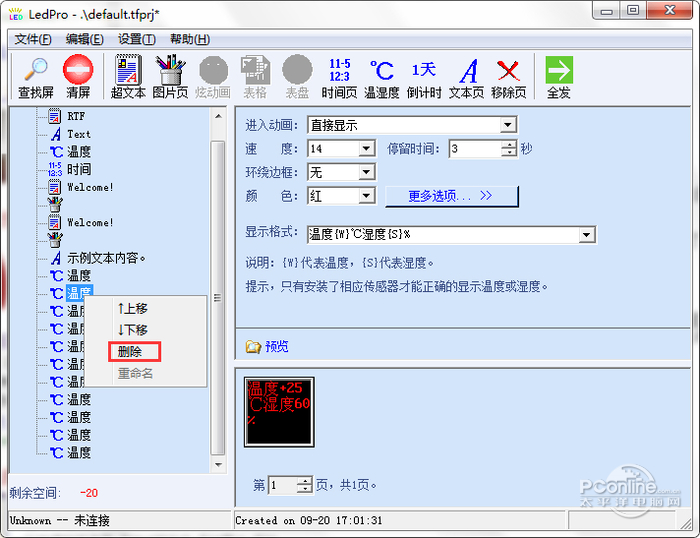Click the LedPro title bar app icon
This screenshot has height=538, width=700.
coord(16,14)
